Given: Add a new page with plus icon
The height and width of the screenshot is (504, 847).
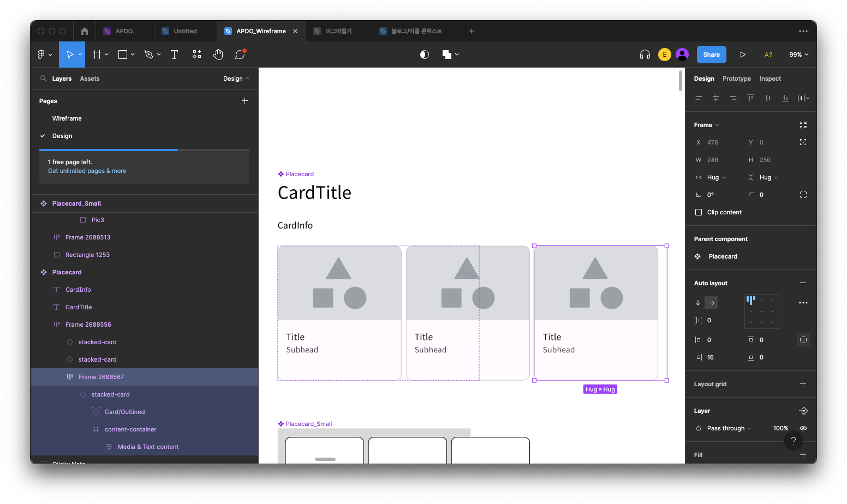Looking at the screenshot, I should coord(245,101).
